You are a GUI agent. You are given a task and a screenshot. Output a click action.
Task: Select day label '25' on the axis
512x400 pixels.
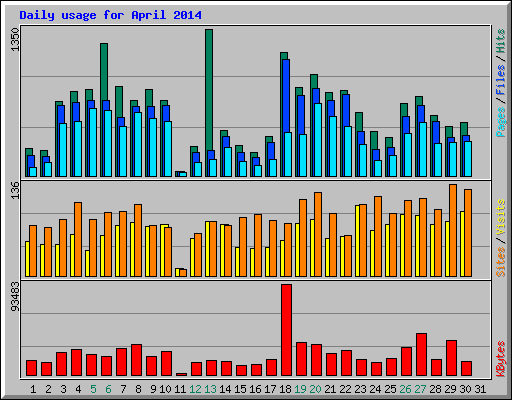tap(390, 389)
